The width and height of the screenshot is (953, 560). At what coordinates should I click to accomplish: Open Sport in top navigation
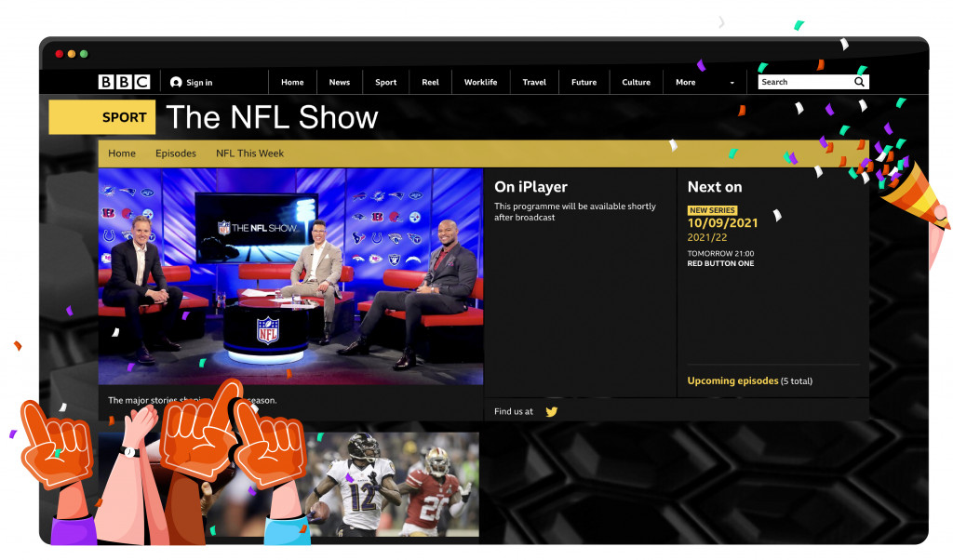point(386,82)
